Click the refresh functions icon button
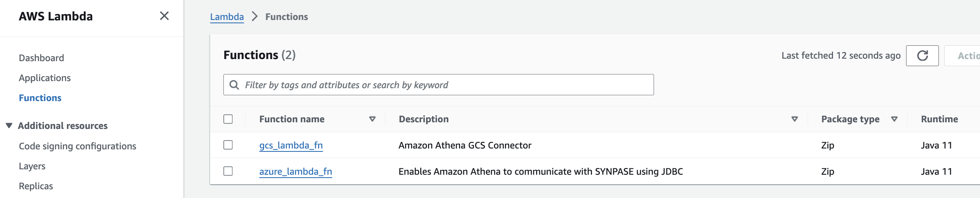 (x=922, y=56)
